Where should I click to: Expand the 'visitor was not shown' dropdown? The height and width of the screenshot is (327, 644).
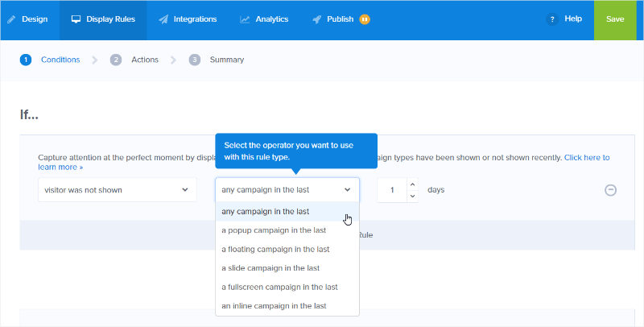tap(117, 190)
